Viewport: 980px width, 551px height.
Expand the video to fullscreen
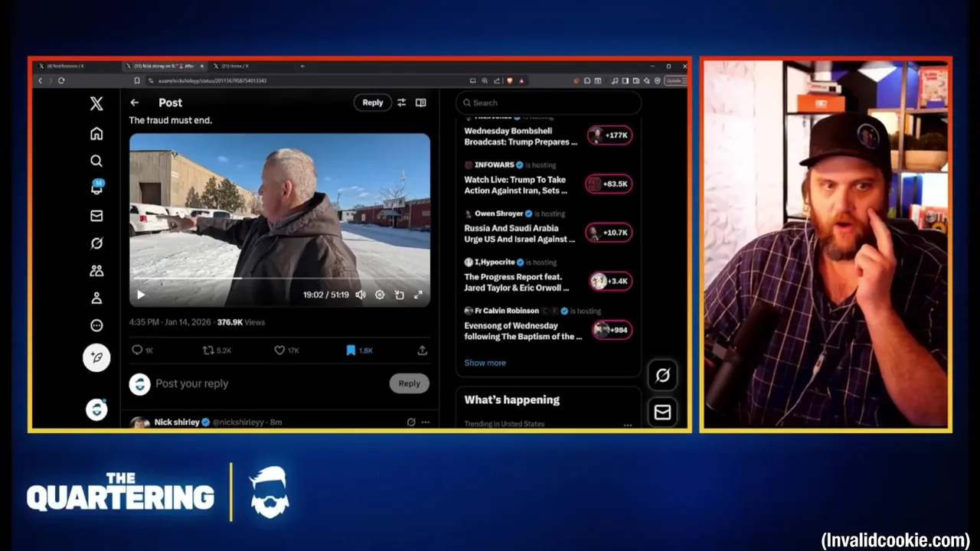click(x=418, y=295)
